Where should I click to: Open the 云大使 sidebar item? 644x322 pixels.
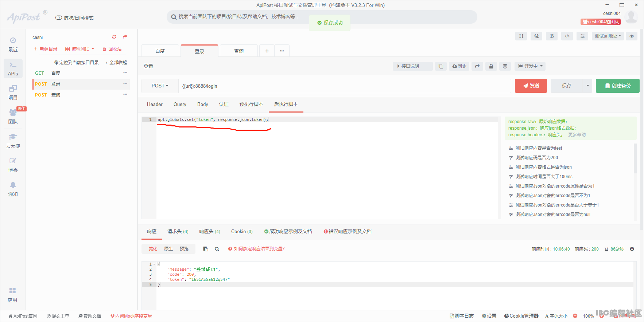(13, 141)
